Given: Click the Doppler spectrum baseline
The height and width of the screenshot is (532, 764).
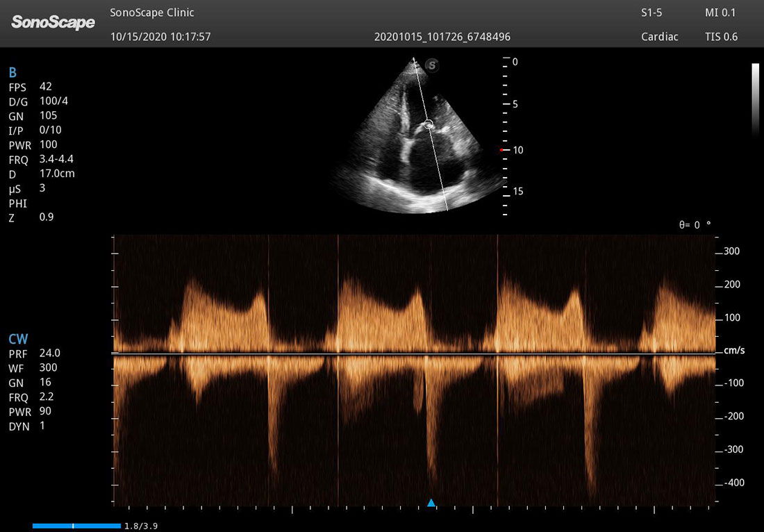Looking at the screenshot, I should (x=414, y=354).
